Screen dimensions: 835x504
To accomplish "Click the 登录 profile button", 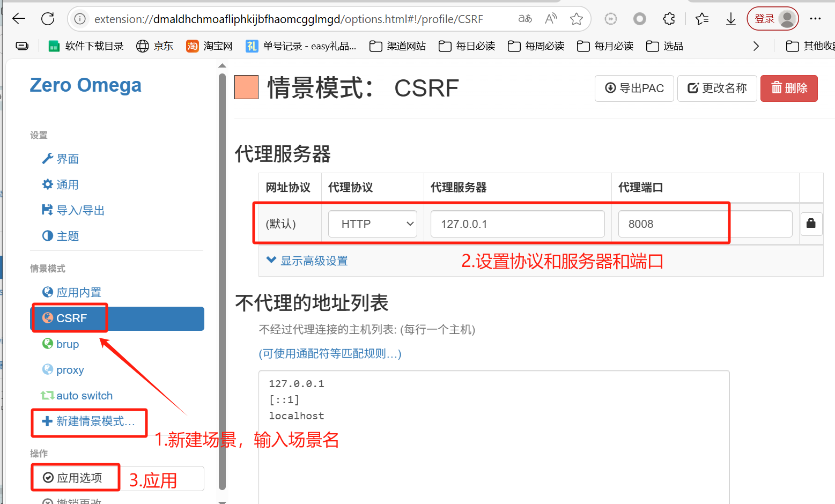I will click(773, 19).
